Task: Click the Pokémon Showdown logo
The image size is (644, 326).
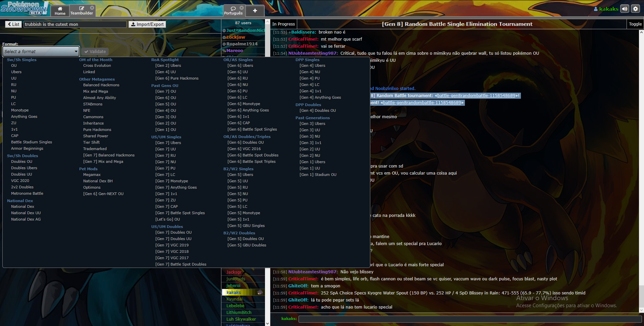Action: coord(24,8)
